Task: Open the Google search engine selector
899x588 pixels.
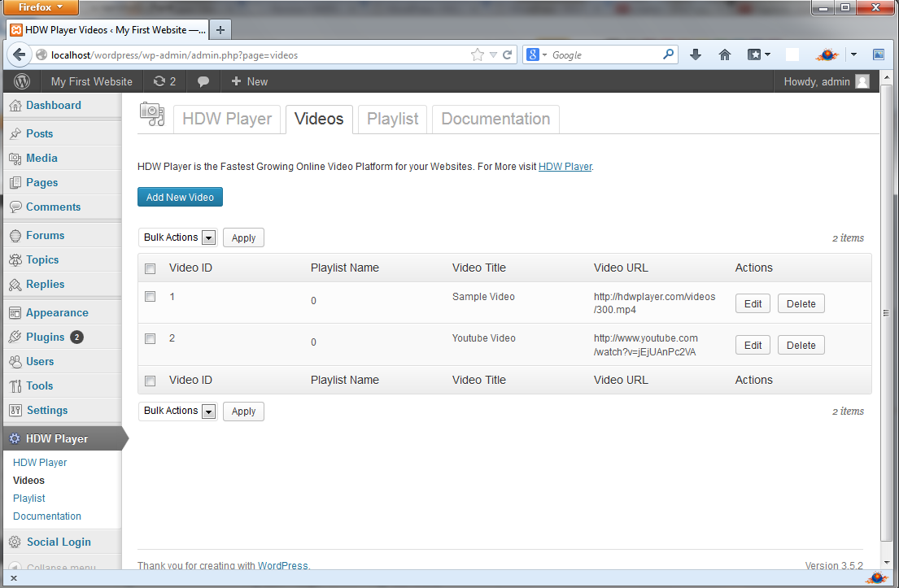Action: 537,55
